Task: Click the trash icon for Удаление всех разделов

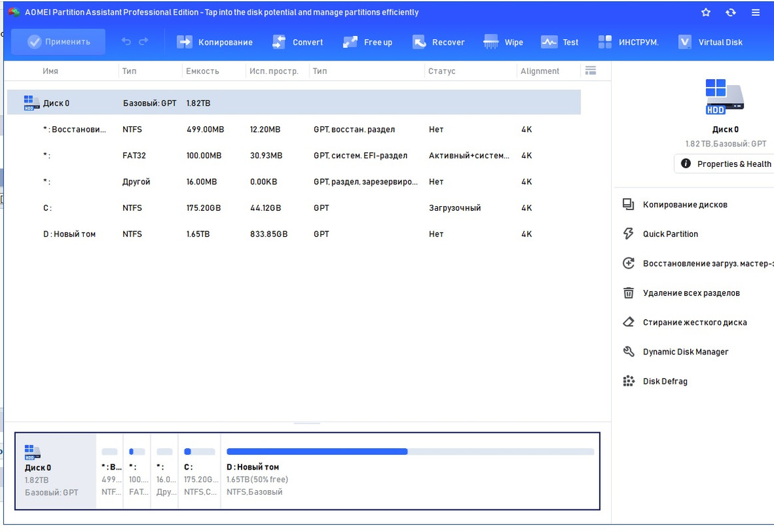Action: tap(628, 293)
